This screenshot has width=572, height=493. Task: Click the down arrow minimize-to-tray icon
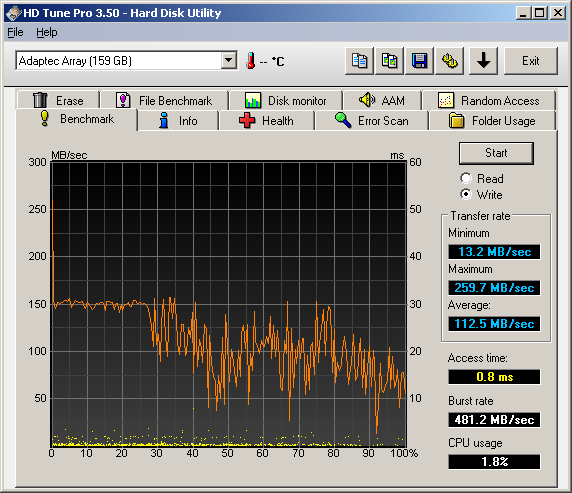pos(483,61)
